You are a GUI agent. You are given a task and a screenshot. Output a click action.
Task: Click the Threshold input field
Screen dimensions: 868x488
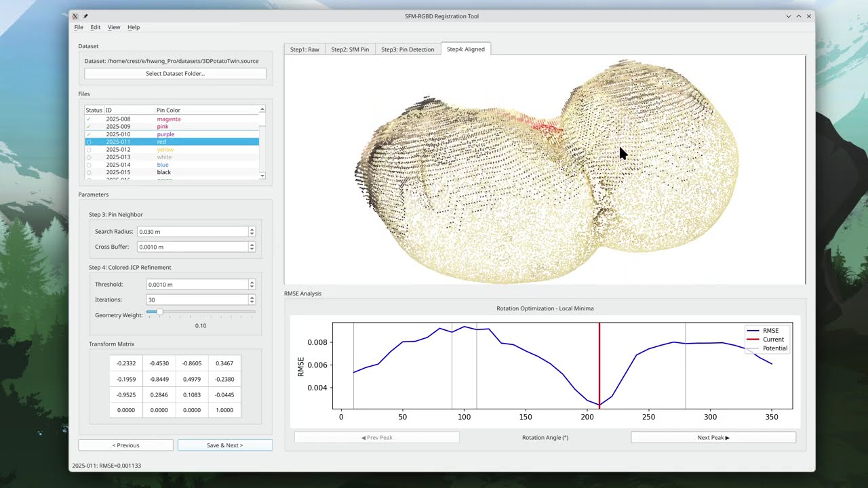coord(197,285)
